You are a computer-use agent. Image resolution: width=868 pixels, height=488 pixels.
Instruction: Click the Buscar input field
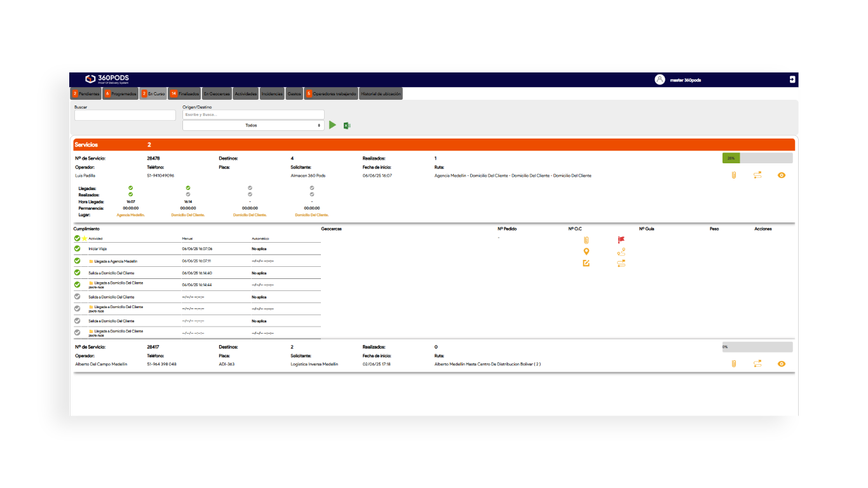click(x=125, y=115)
